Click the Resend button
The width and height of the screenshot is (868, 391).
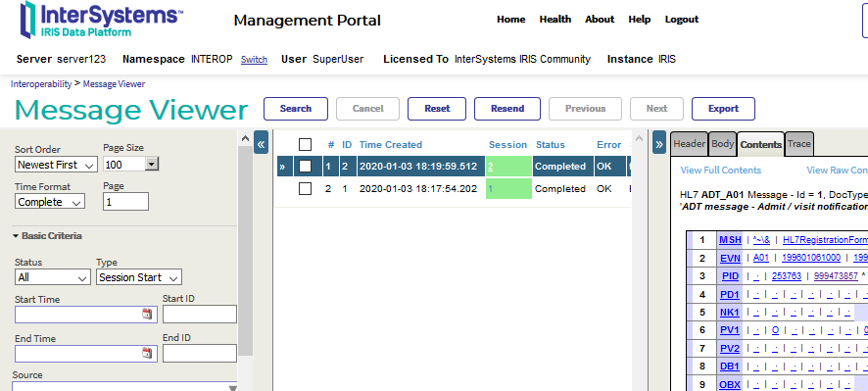point(507,109)
